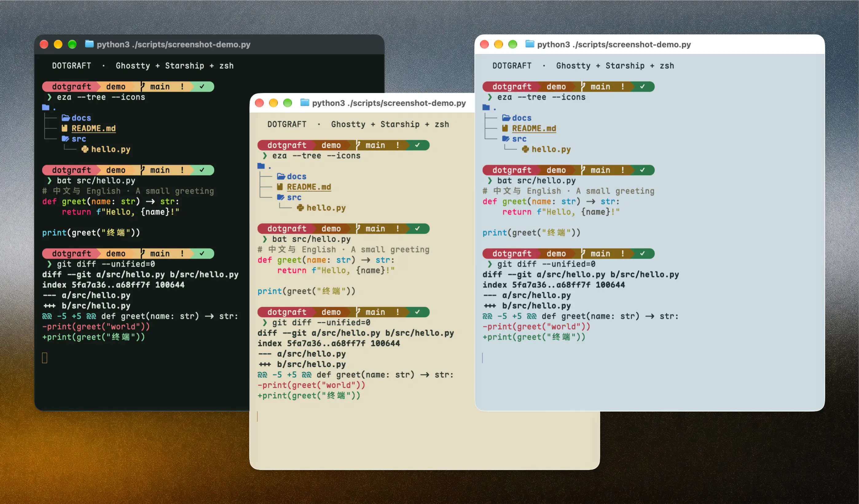Click the README.md link in light-blue terminal
Viewport: 859px width, 504px height.
coord(534,128)
